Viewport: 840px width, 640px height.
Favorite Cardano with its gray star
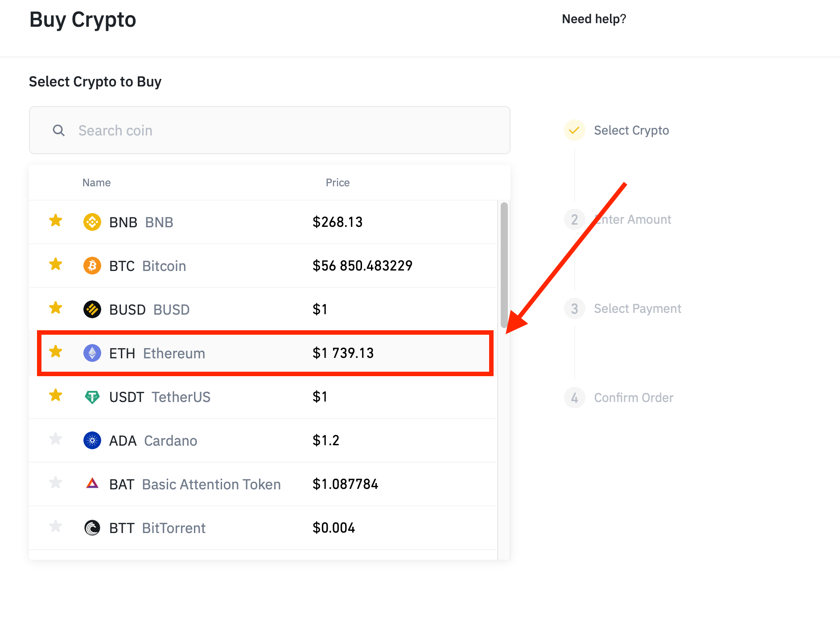(x=56, y=439)
